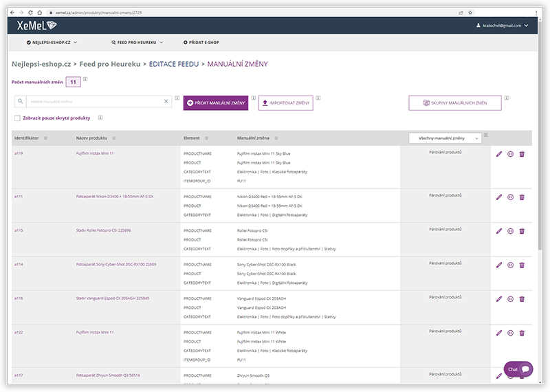Pause manual change for product a114

(510, 265)
